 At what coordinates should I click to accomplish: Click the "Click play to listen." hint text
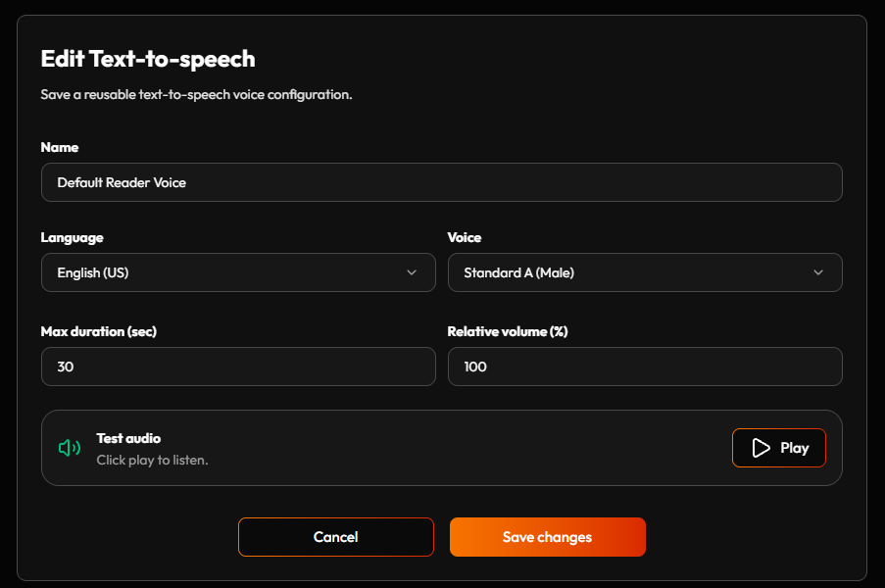click(152, 461)
